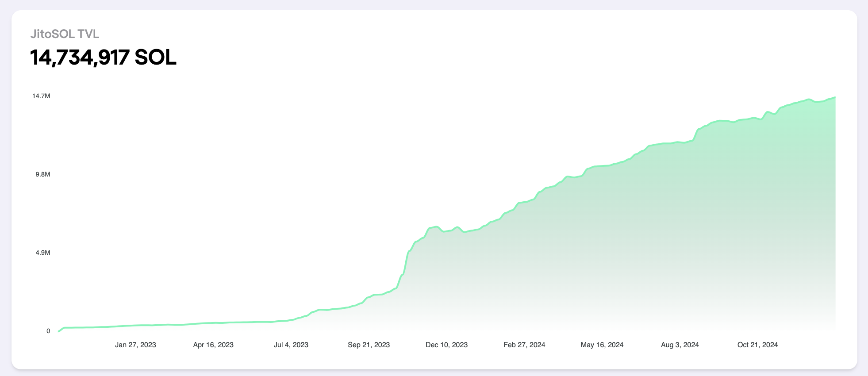Click the 9.8M y-axis label
Viewport: 868px width, 376px height.
[43, 174]
